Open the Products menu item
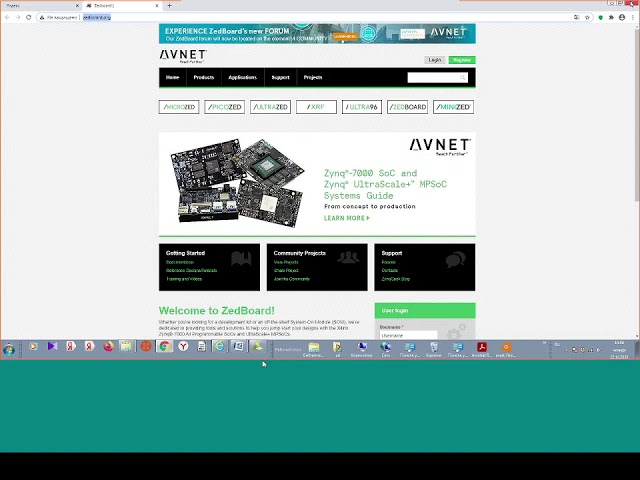The width and height of the screenshot is (640, 480). click(204, 77)
